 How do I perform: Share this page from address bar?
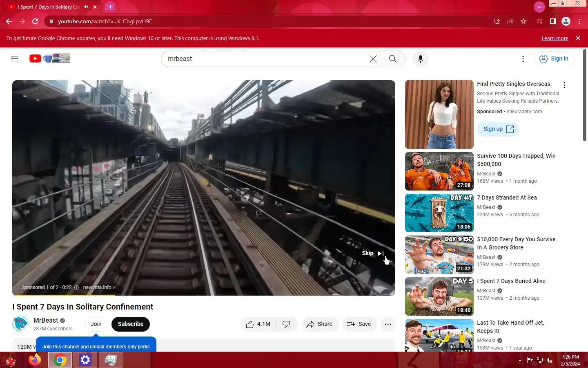tap(510, 21)
